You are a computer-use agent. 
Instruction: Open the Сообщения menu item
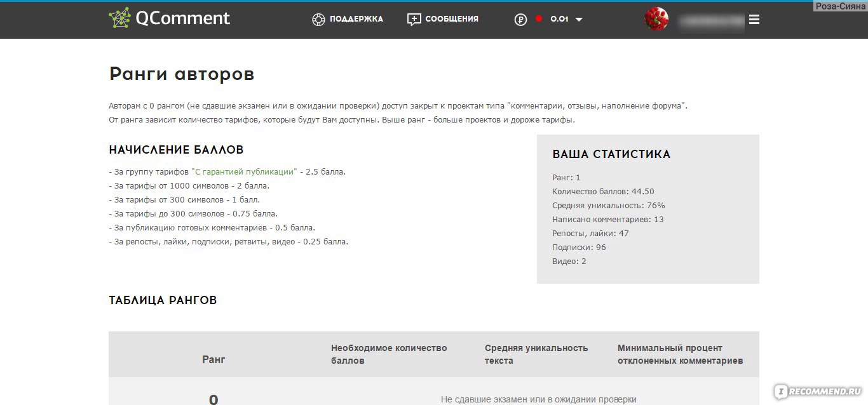451,19
